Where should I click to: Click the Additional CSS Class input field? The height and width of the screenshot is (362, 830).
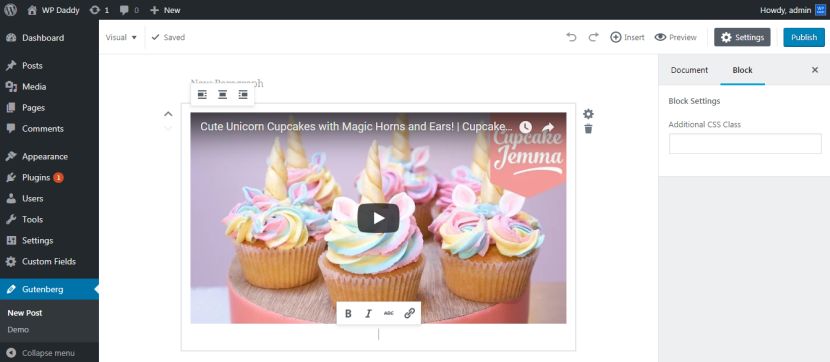745,144
